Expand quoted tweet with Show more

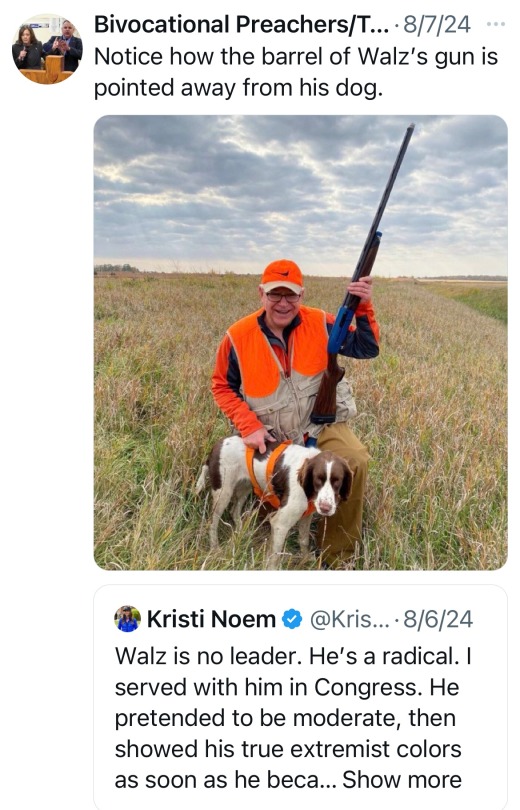coord(402,780)
